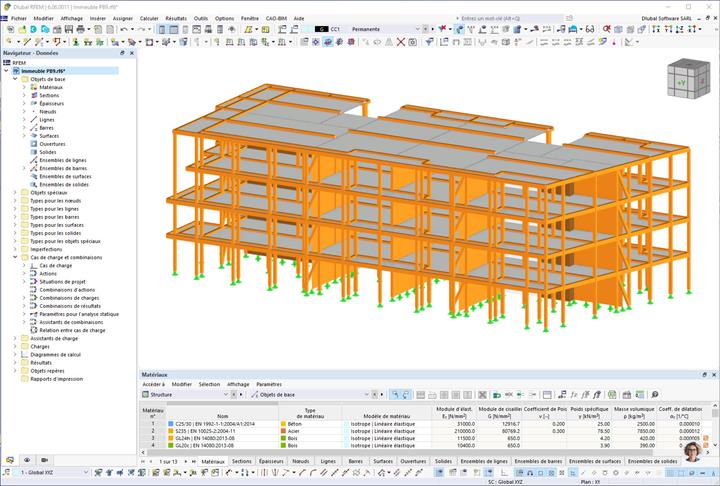Click the delete-rows X icon in table toolbar
Viewport: 720px width, 486px height.
pos(482,395)
